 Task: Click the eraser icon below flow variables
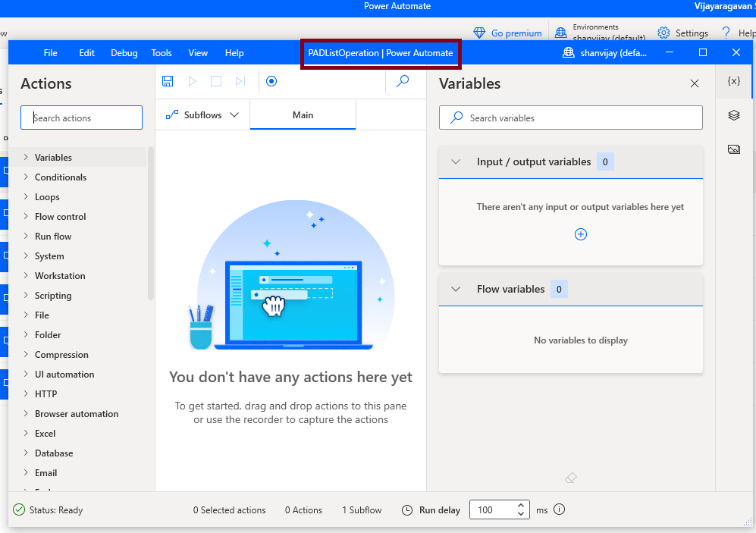coord(571,478)
